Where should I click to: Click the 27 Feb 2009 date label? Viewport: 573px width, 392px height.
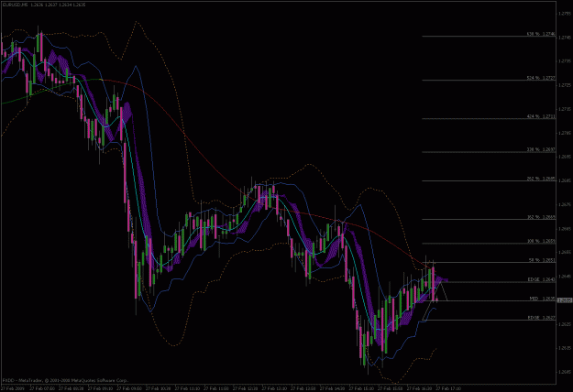13,388
